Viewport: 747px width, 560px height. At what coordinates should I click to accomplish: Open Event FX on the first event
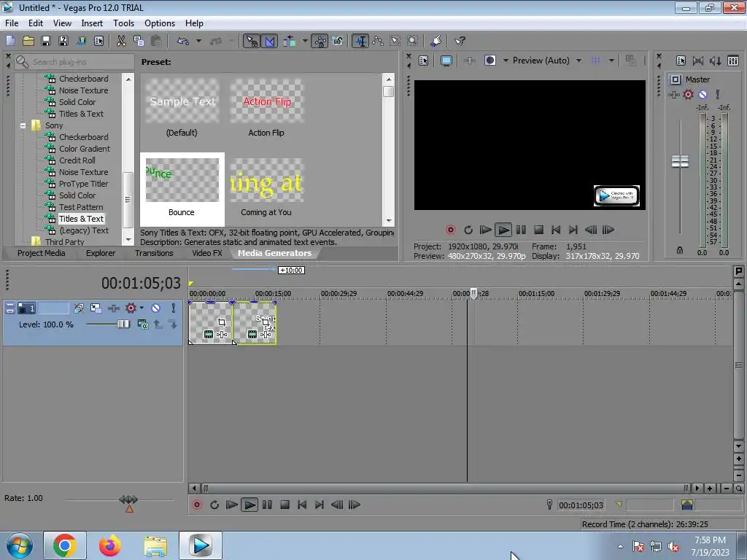(222, 334)
